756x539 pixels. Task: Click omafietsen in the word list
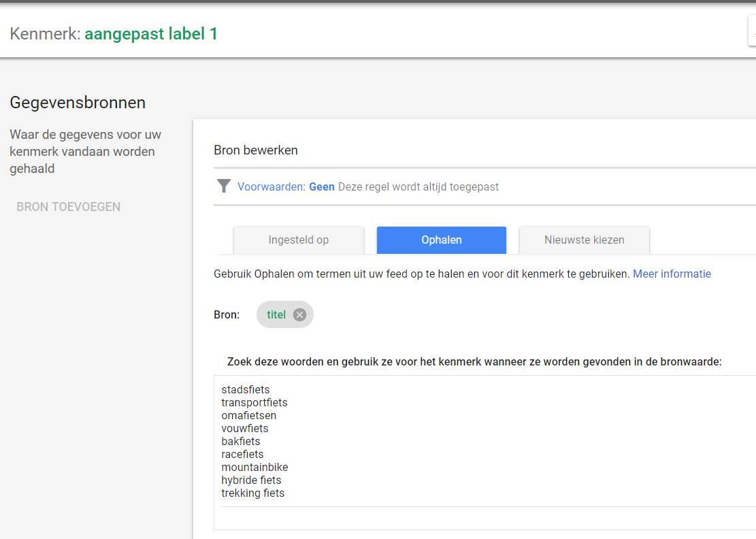pyautogui.click(x=249, y=416)
